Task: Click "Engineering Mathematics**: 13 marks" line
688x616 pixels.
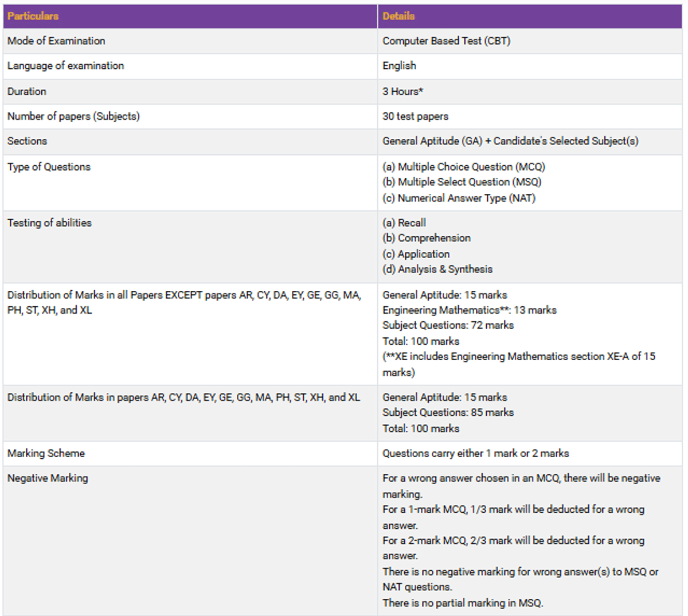Action: (x=469, y=310)
